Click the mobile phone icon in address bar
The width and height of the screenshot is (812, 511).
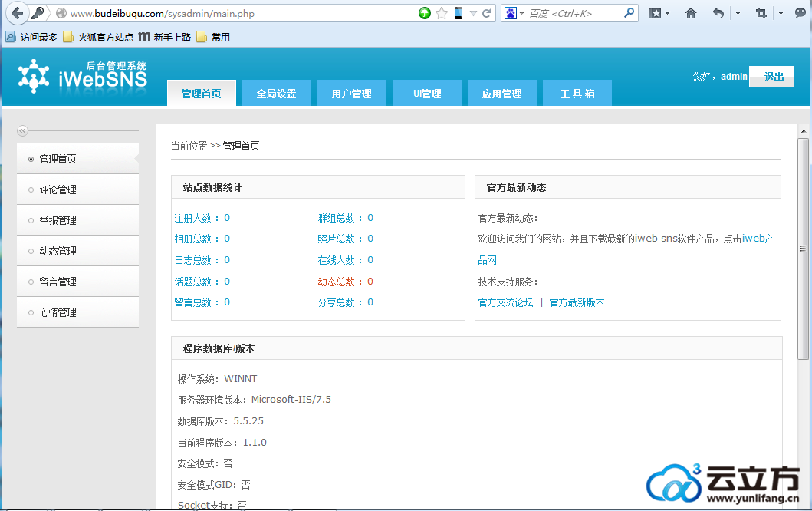coord(459,13)
